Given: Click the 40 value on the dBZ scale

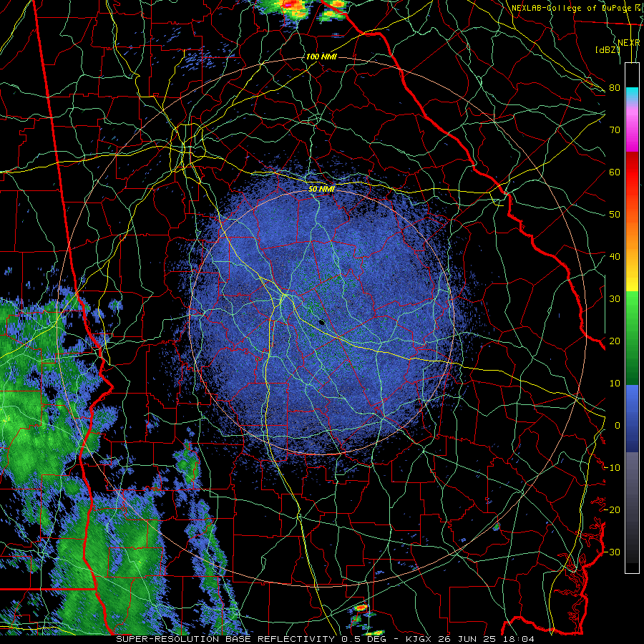Looking at the screenshot, I should pyautogui.click(x=615, y=257).
